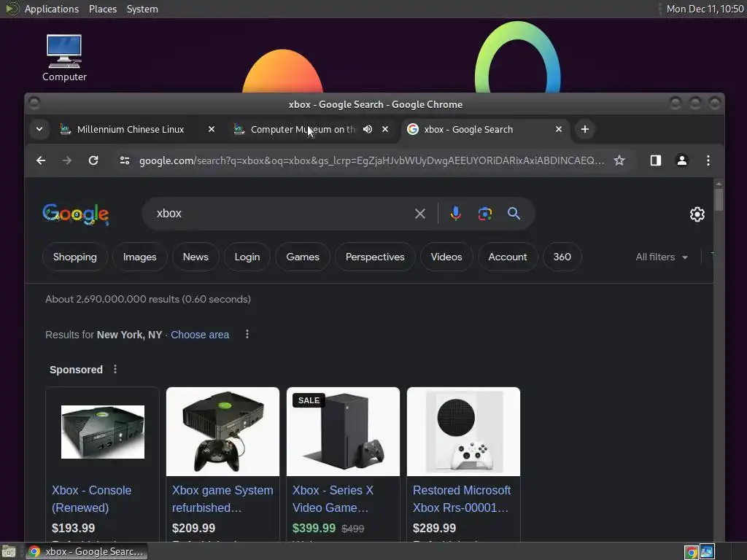Show desktop using bottom-left panel icon
The width and height of the screenshot is (747, 560).
[x=9, y=551]
